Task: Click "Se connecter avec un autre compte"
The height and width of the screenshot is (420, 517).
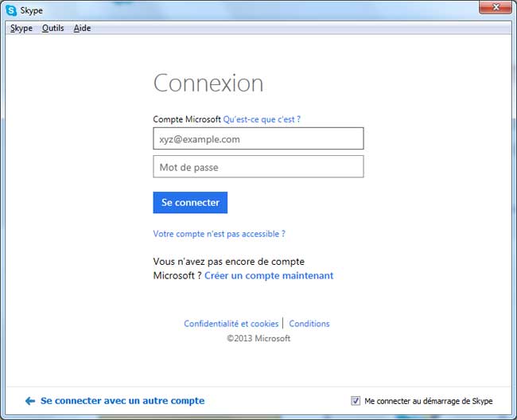Action: pyautogui.click(x=122, y=401)
